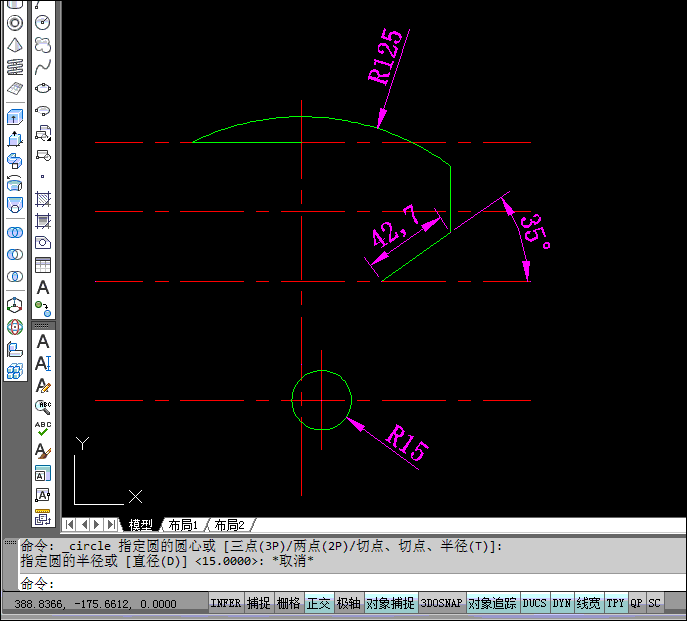Screen dimensions: 687x621
Task: Select the Ellipse tool
Action: pyautogui.click(x=43, y=89)
